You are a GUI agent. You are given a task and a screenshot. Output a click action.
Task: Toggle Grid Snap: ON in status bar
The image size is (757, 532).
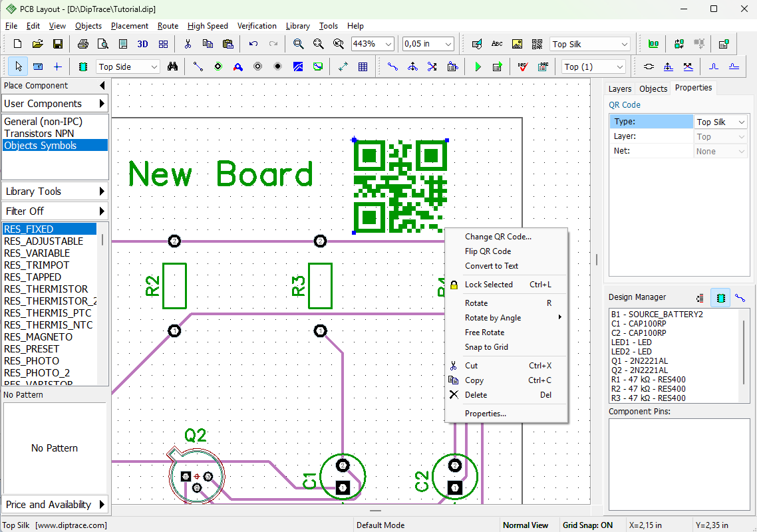(x=587, y=525)
